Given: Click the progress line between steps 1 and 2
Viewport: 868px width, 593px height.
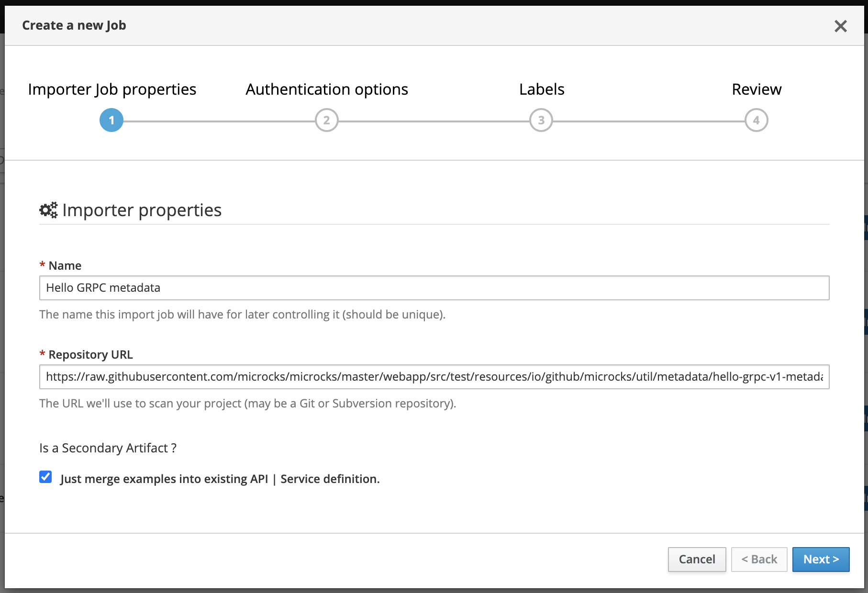Looking at the screenshot, I should click(218, 121).
